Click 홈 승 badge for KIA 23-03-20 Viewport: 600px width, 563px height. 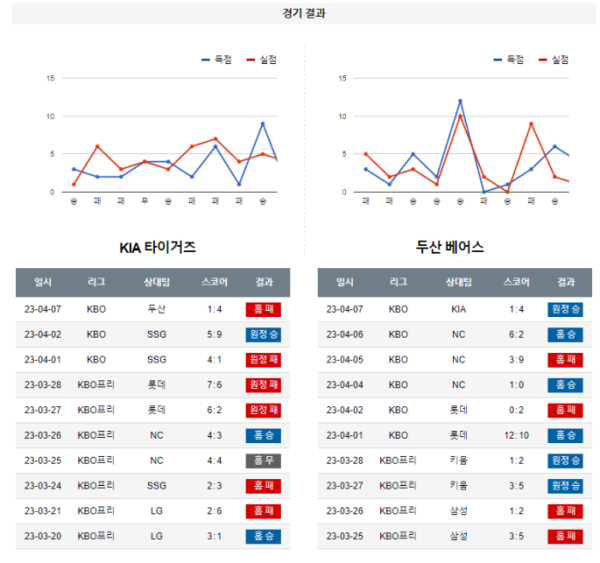tap(263, 536)
